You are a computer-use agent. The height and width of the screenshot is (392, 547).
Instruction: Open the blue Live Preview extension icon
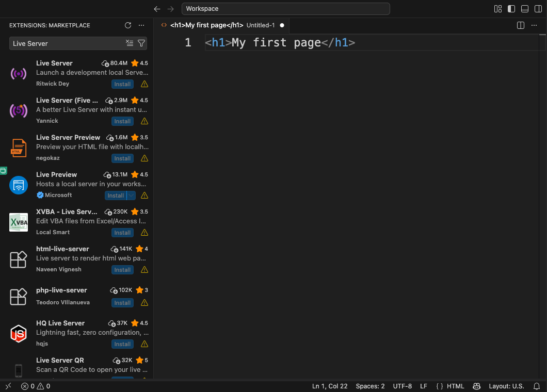[19, 185]
